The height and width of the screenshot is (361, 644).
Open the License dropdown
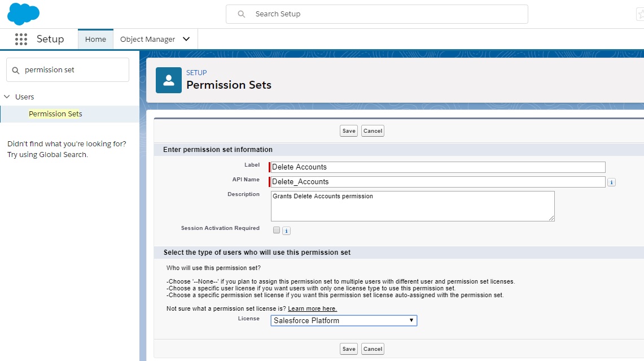(343, 320)
